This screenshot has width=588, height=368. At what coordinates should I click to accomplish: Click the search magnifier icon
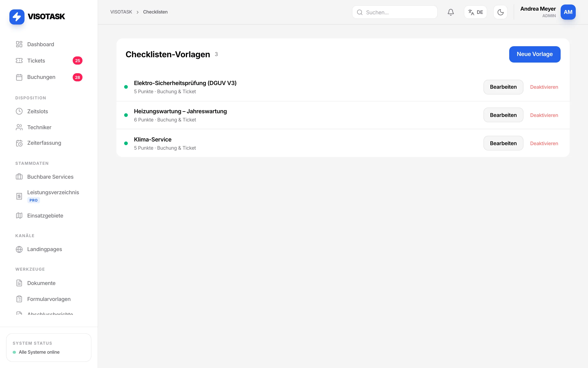[360, 12]
